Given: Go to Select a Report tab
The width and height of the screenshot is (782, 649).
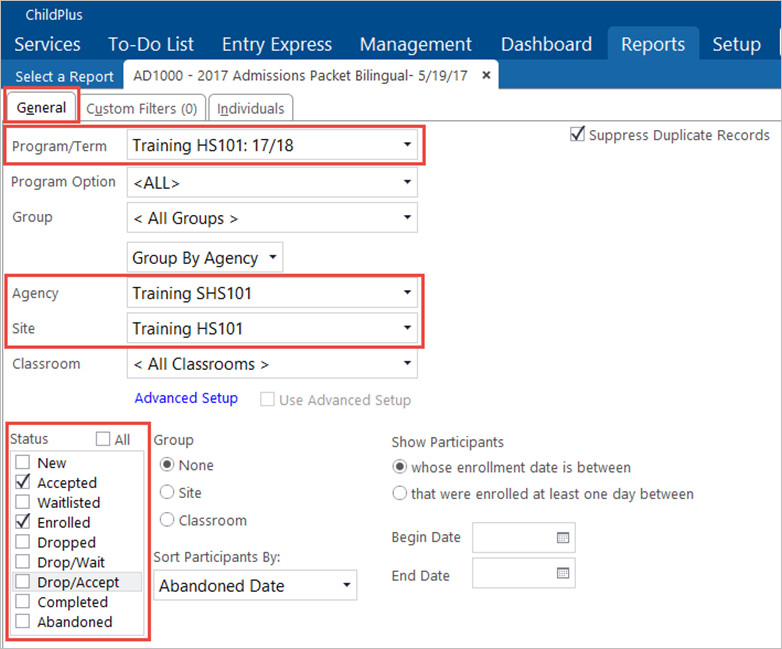Looking at the screenshot, I should click(62, 77).
